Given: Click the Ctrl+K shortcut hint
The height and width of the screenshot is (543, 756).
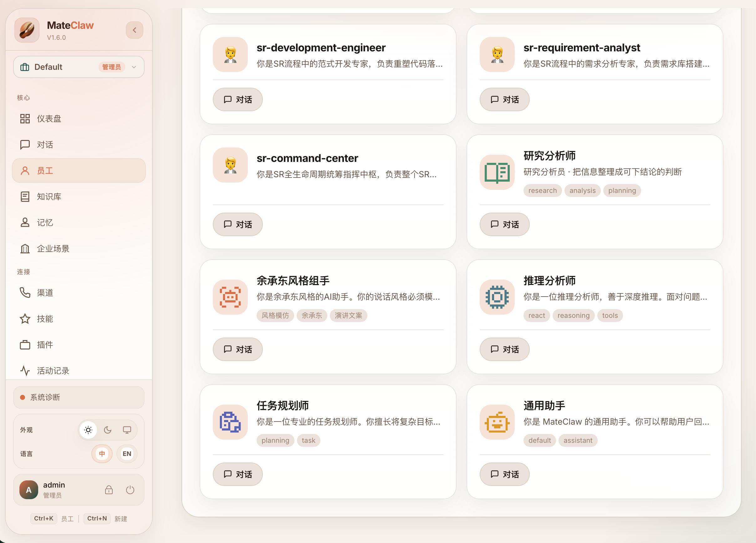Looking at the screenshot, I should (x=44, y=519).
